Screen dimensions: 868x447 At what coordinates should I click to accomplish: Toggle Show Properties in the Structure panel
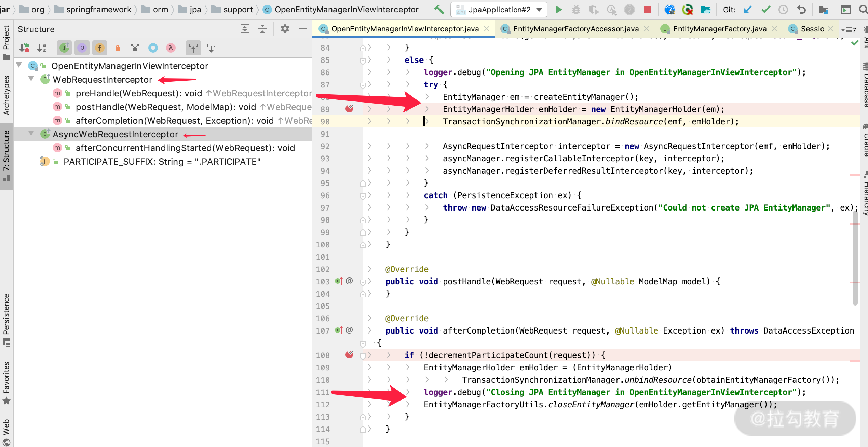82,48
